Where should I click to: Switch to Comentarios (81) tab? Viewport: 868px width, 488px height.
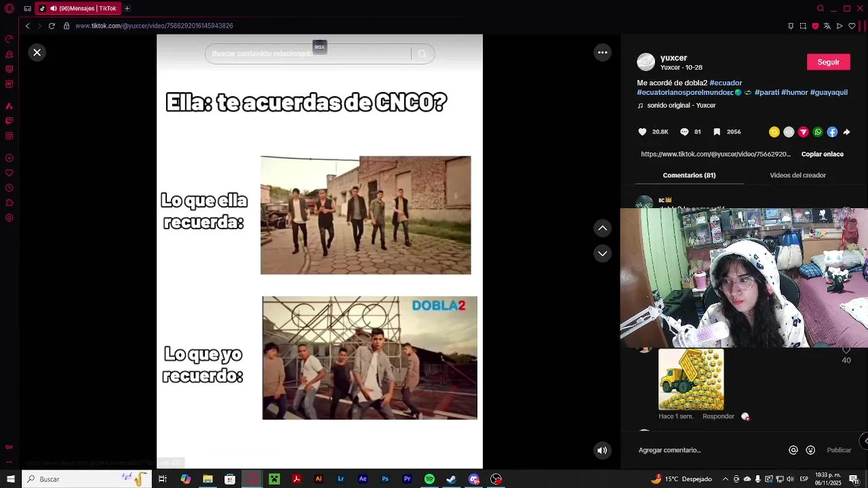tap(689, 175)
